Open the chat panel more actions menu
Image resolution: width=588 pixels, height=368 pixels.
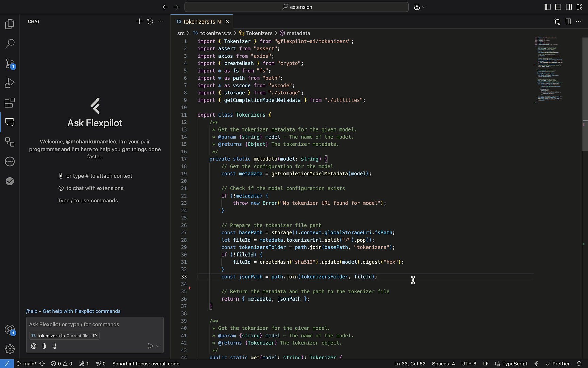[161, 21]
